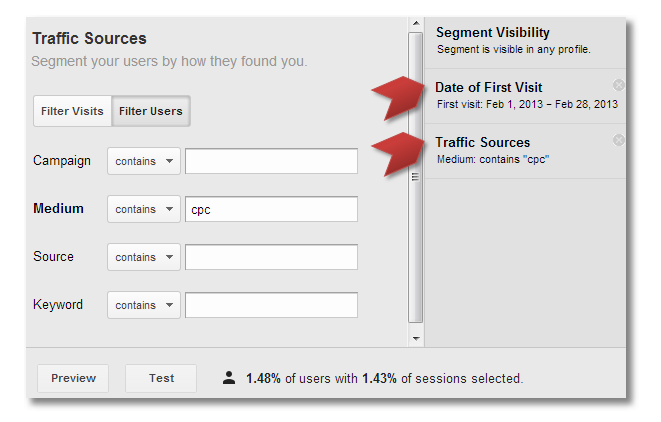The image size is (661, 422).
Task: Select Filter Users toggle
Action: (x=151, y=111)
